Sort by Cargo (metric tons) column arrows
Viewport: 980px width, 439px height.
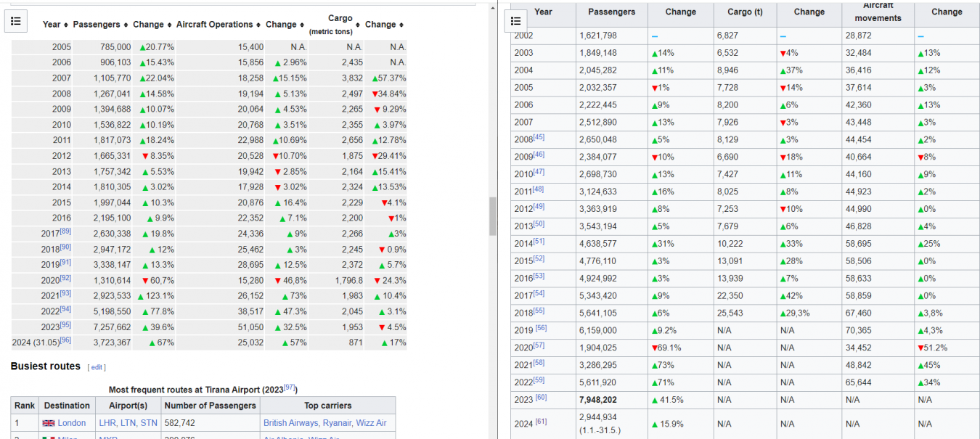(357, 25)
